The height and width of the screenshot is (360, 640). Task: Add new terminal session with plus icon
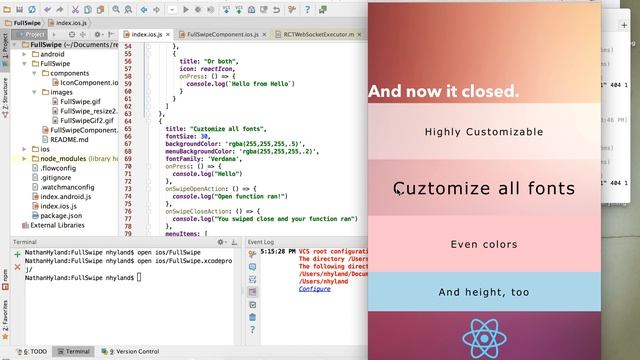[17, 254]
